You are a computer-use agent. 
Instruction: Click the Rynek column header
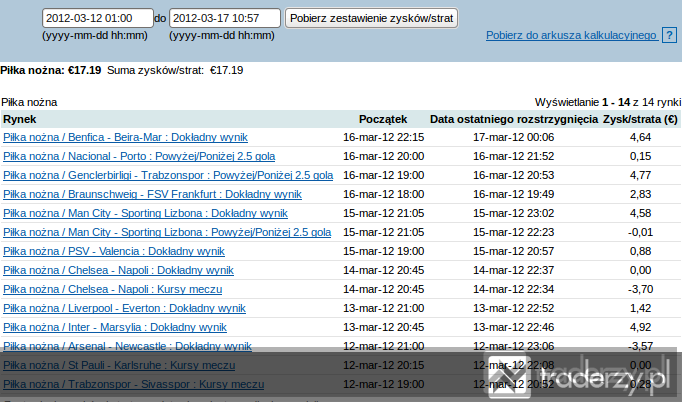tap(20, 119)
